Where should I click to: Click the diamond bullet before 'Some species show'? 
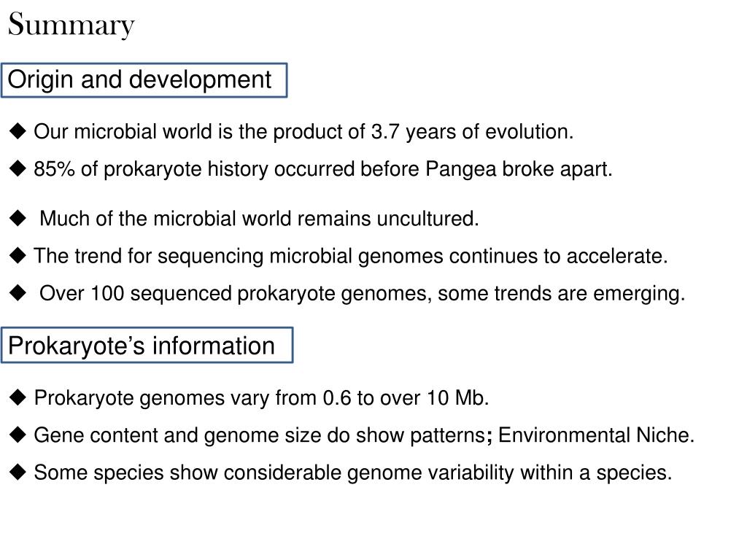(18, 472)
